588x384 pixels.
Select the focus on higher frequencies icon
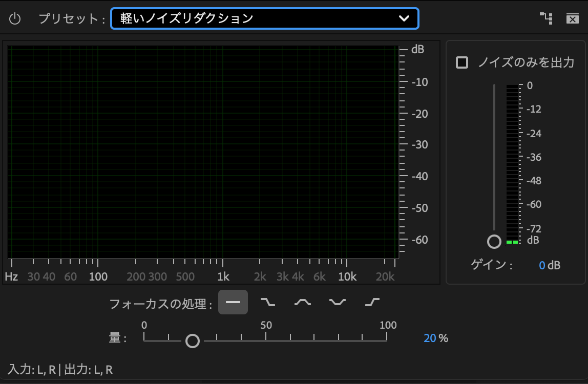(372, 302)
